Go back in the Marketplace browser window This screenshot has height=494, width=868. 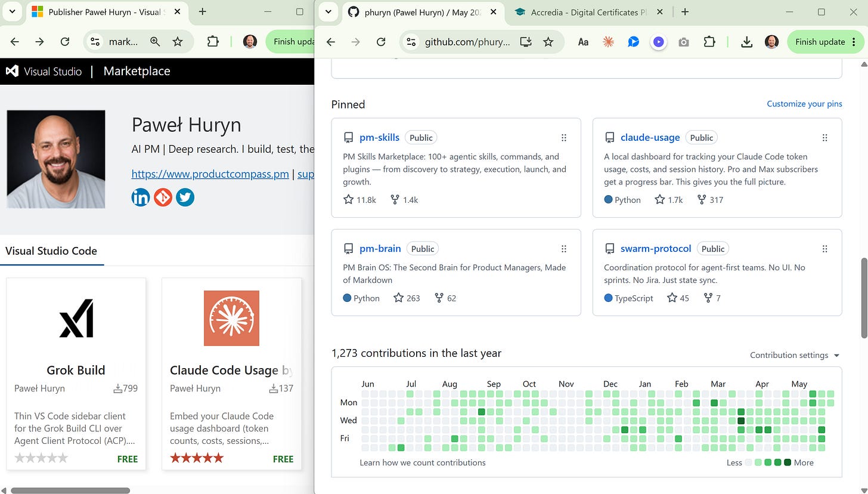click(x=15, y=42)
